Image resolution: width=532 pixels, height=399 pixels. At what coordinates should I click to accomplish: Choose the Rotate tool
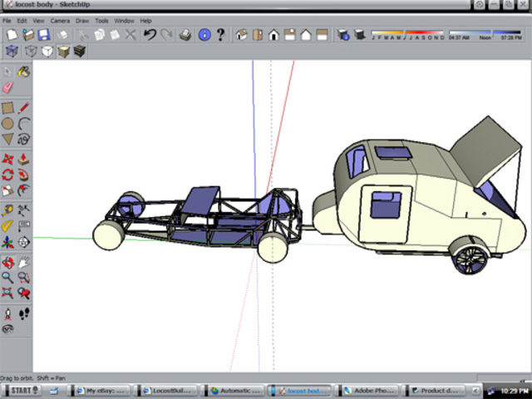[x=7, y=175]
